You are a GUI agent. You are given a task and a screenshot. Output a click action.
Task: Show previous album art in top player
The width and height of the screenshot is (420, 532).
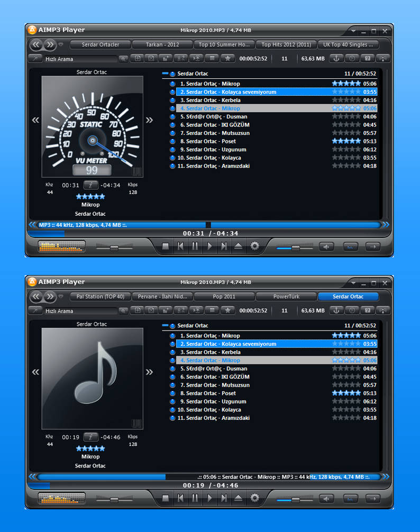point(35,120)
